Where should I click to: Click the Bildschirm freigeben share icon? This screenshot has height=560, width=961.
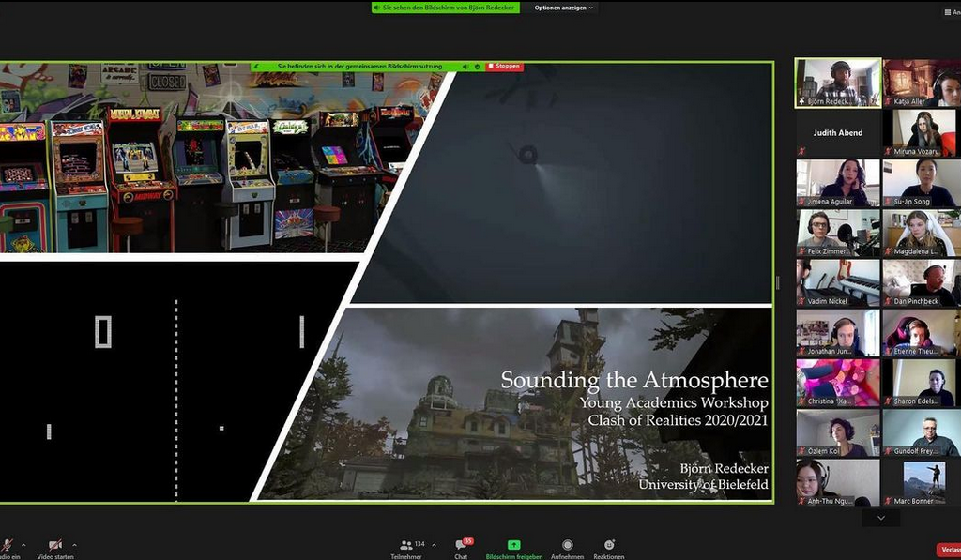513,545
